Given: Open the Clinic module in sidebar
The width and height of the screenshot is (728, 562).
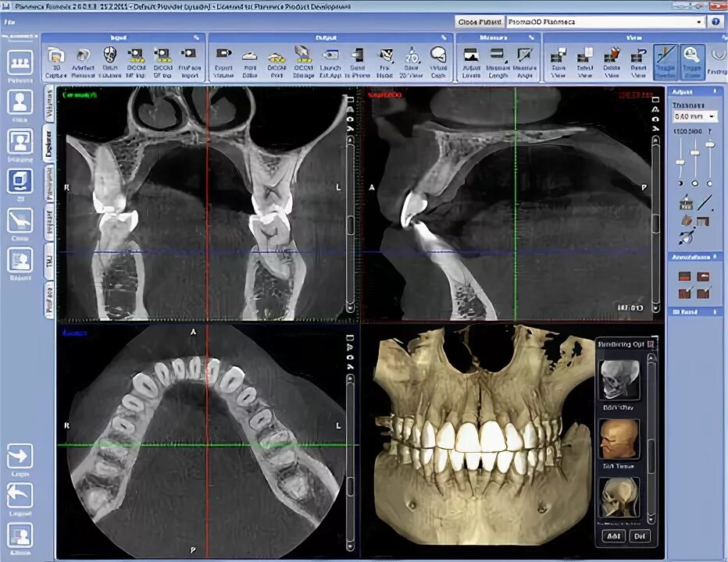Looking at the screenshot, I should pos(20,220).
